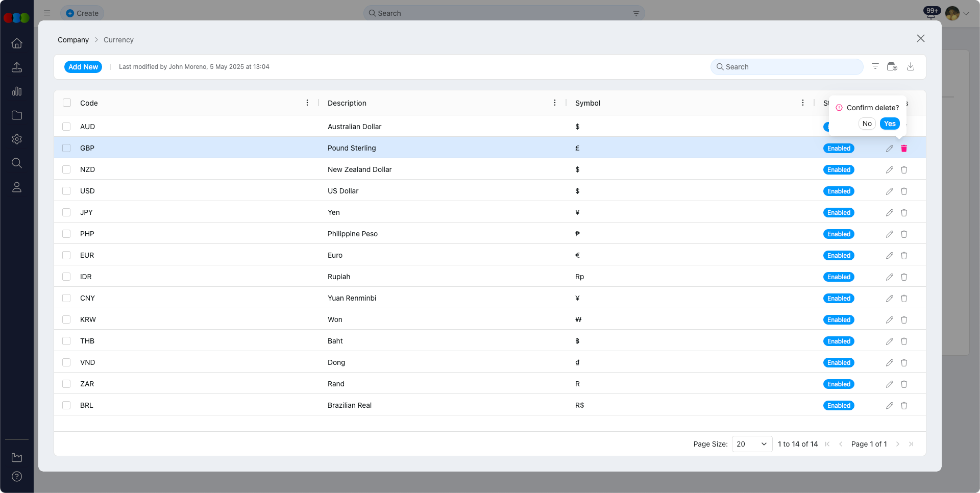980x493 pixels.
Task: Open the home icon in sidebar
Action: pos(17,43)
